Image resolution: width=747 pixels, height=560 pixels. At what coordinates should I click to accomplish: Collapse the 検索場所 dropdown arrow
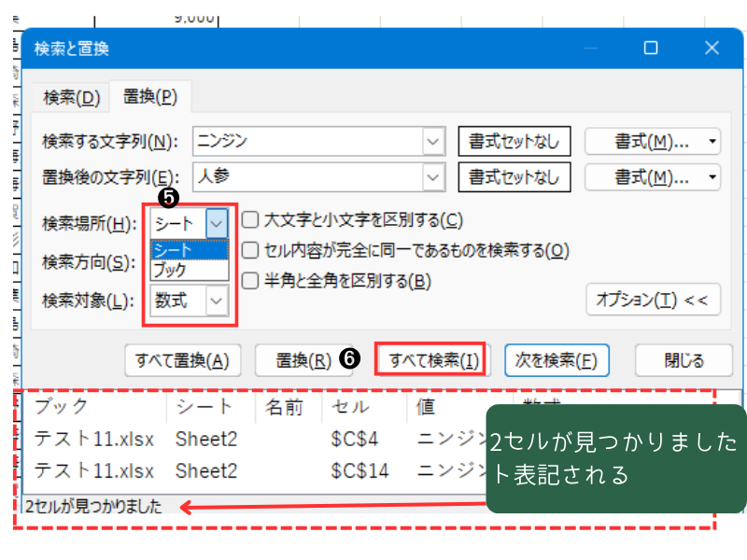tap(217, 223)
